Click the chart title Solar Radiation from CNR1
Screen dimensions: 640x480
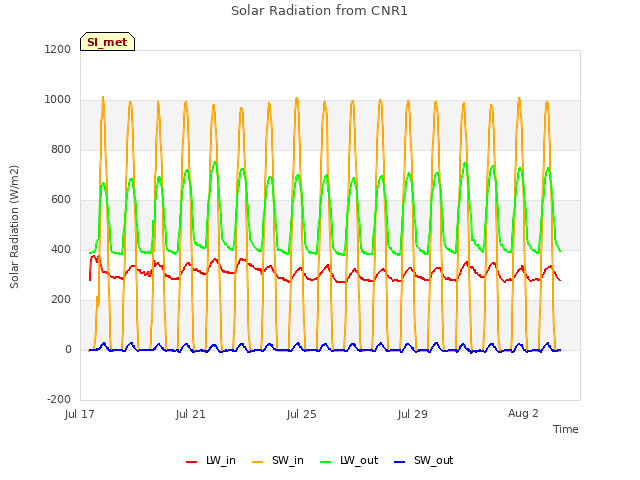point(319,11)
